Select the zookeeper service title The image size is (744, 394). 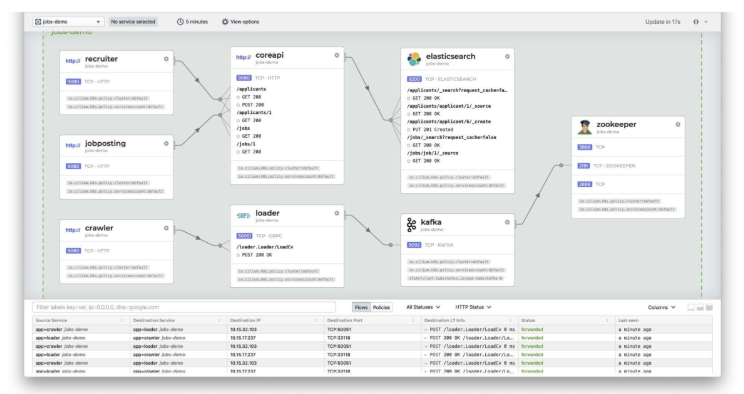point(616,124)
